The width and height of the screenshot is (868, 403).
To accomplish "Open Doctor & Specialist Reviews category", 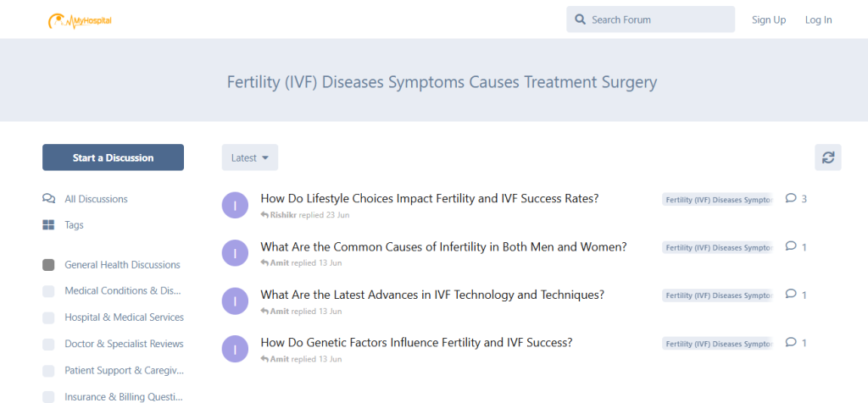I will click(x=124, y=344).
